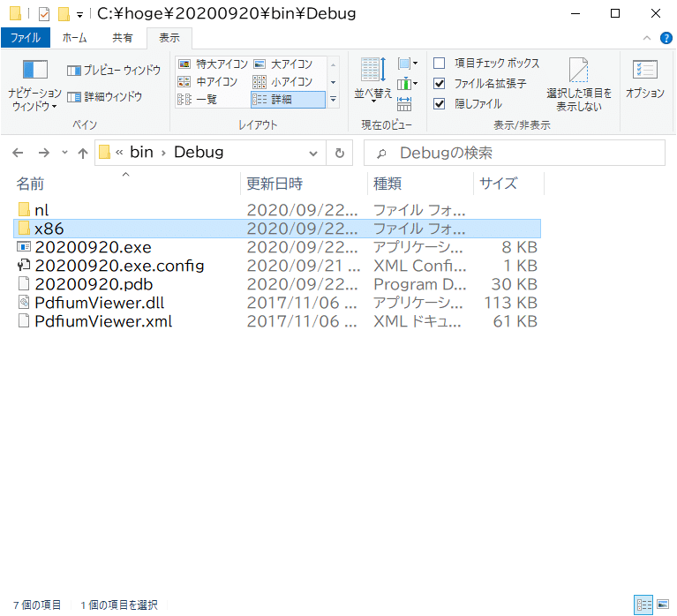Open the Group by menu icon
This screenshot has height=616, width=677.
click(x=408, y=64)
